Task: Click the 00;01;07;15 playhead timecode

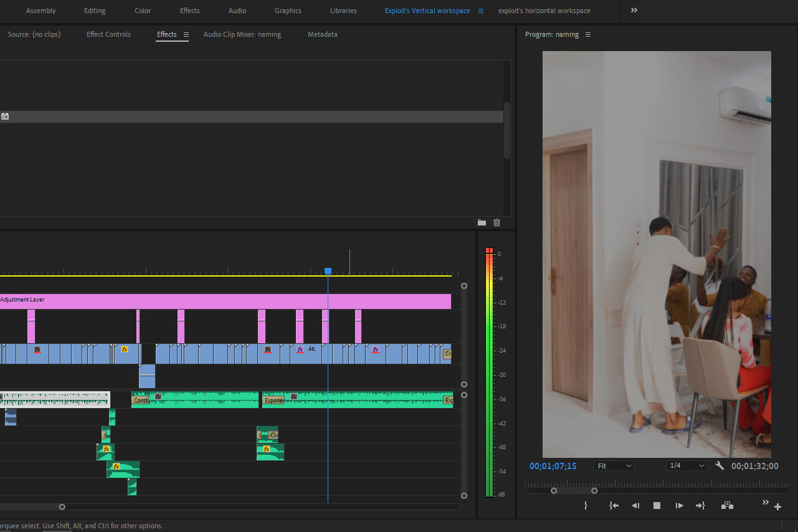Action: tap(553, 466)
